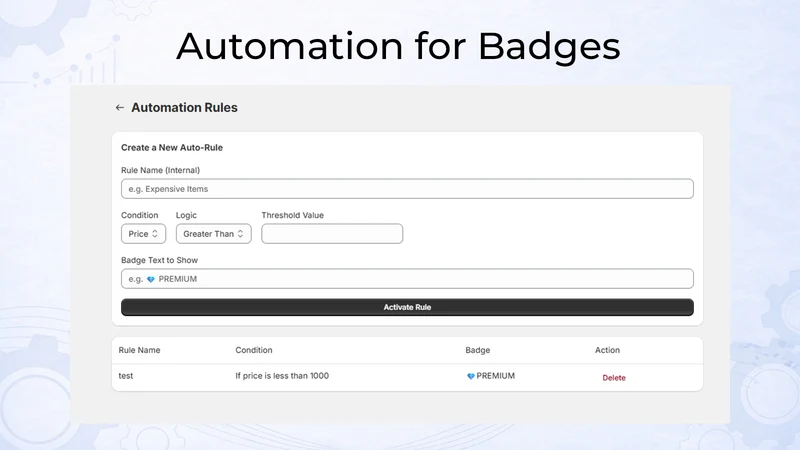The image size is (800, 450).
Task: Focus the Badge Text to Show input
Action: [x=407, y=279]
